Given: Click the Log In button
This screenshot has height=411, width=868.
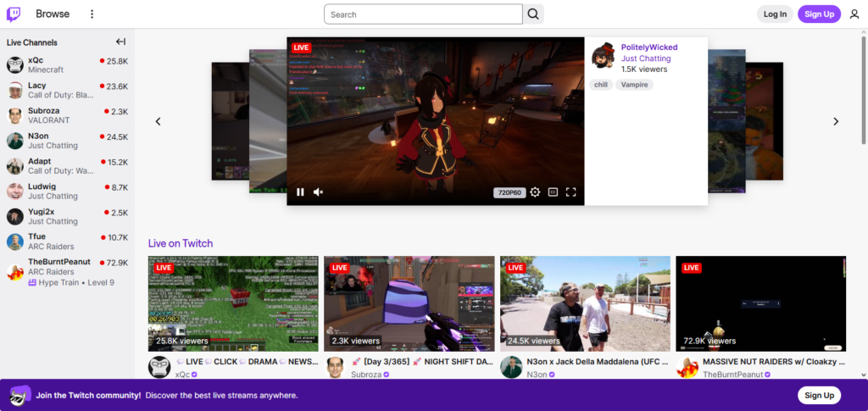Looking at the screenshot, I should click(775, 14).
